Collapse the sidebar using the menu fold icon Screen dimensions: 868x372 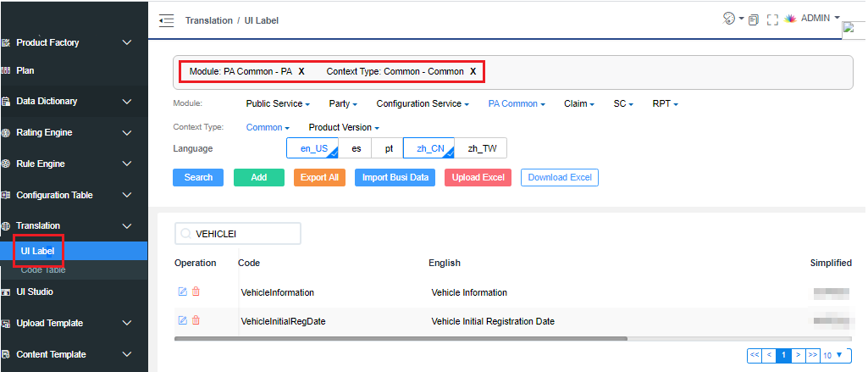click(166, 20)
